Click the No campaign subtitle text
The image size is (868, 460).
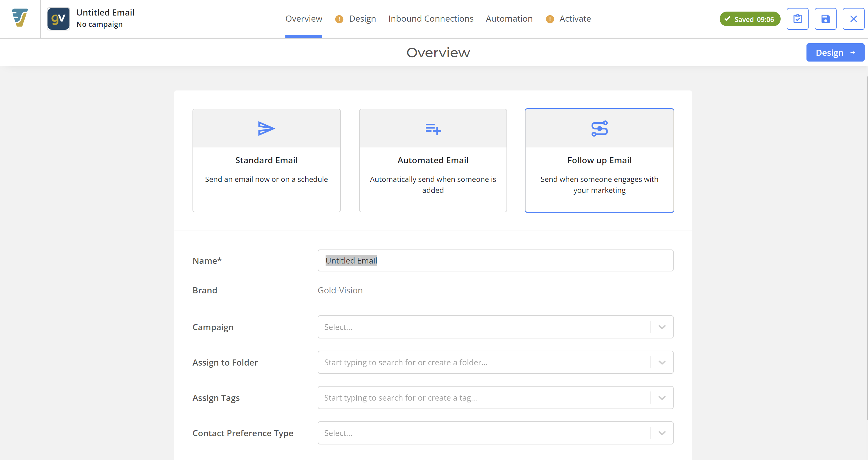(x=99, y=24)
